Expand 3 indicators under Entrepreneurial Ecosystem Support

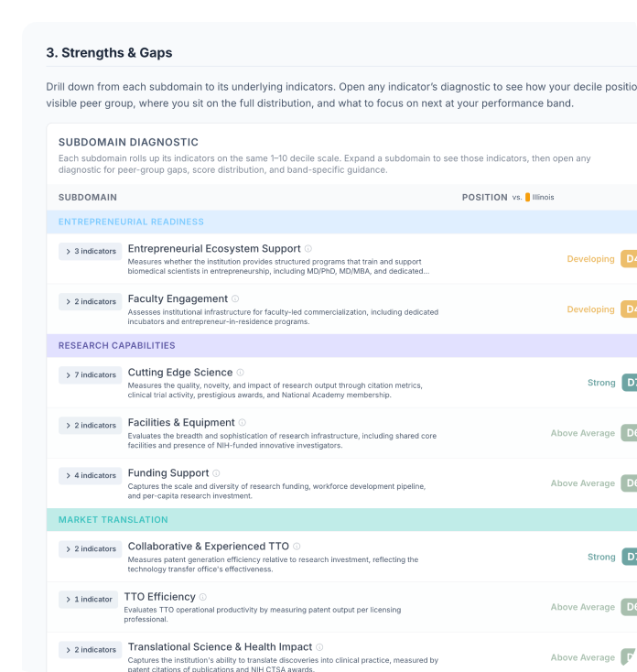pyautogui.click(x=90, y=251)
